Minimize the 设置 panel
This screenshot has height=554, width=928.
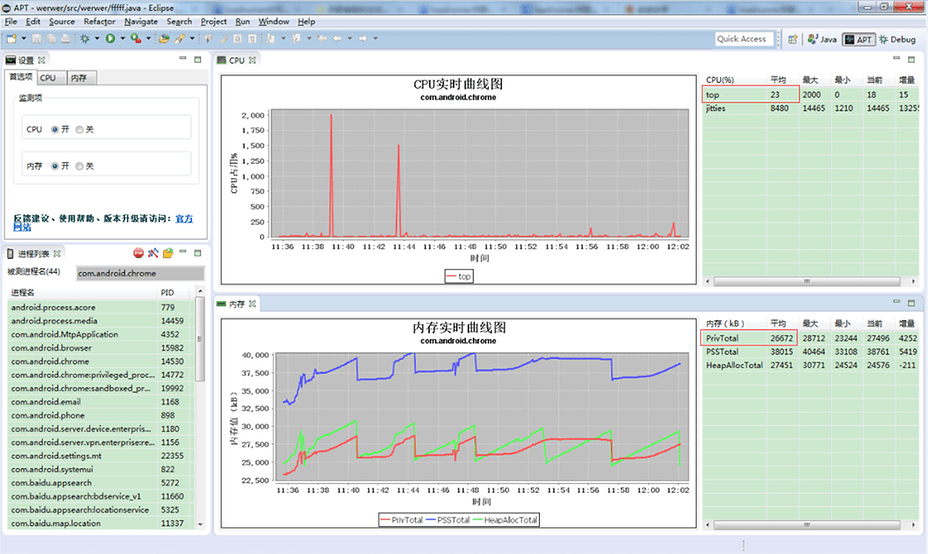(x=183, y=59)
